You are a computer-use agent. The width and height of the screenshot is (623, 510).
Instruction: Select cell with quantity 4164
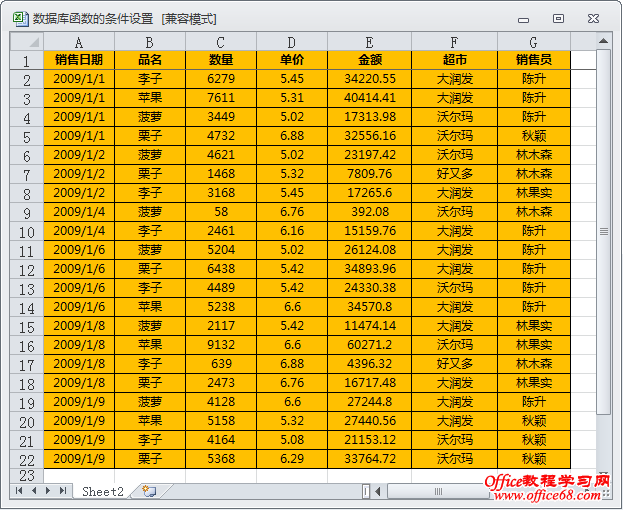pos(221,440)
